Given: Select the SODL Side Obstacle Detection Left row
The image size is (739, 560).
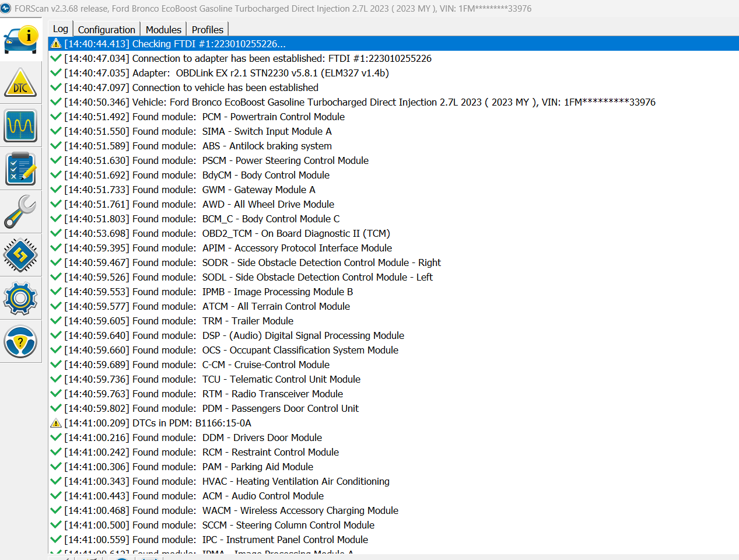Looking at the screenshot, I should tap(393, 277).
